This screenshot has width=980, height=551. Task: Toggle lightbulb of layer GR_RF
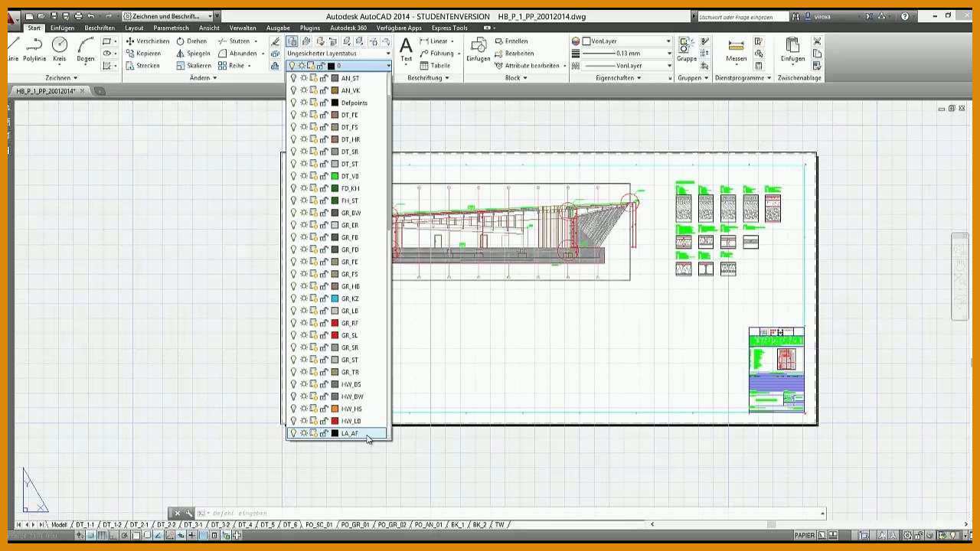[293, 323]
